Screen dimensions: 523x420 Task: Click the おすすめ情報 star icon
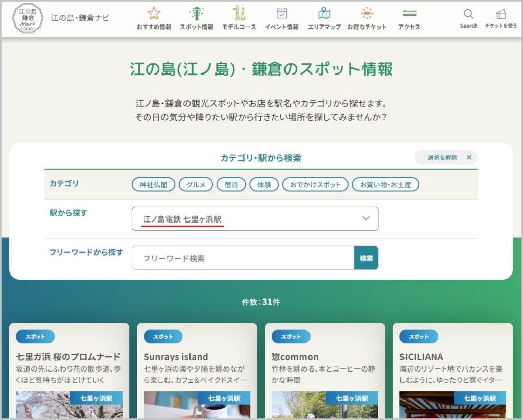click(x=154, y=14)
